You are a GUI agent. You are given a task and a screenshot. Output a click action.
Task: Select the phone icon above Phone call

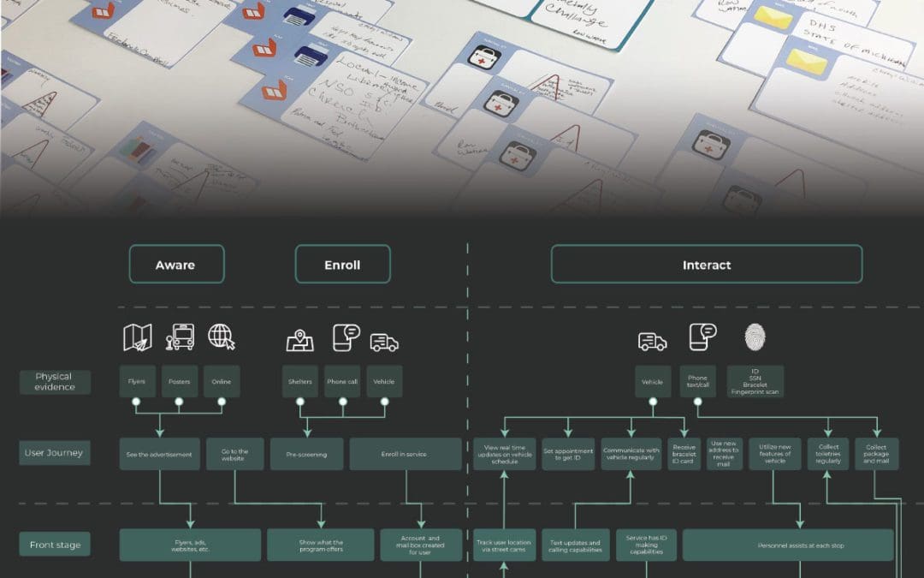pos(345,338)
